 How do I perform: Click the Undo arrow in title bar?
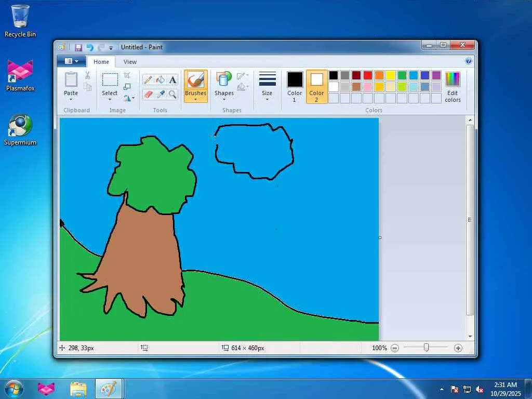coord(89,47)
